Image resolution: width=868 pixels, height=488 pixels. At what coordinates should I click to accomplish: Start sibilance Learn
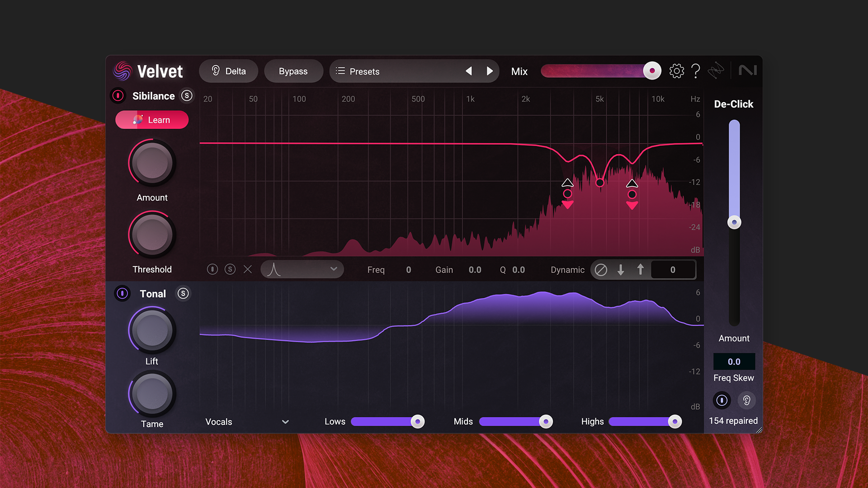tap(152, 120)
